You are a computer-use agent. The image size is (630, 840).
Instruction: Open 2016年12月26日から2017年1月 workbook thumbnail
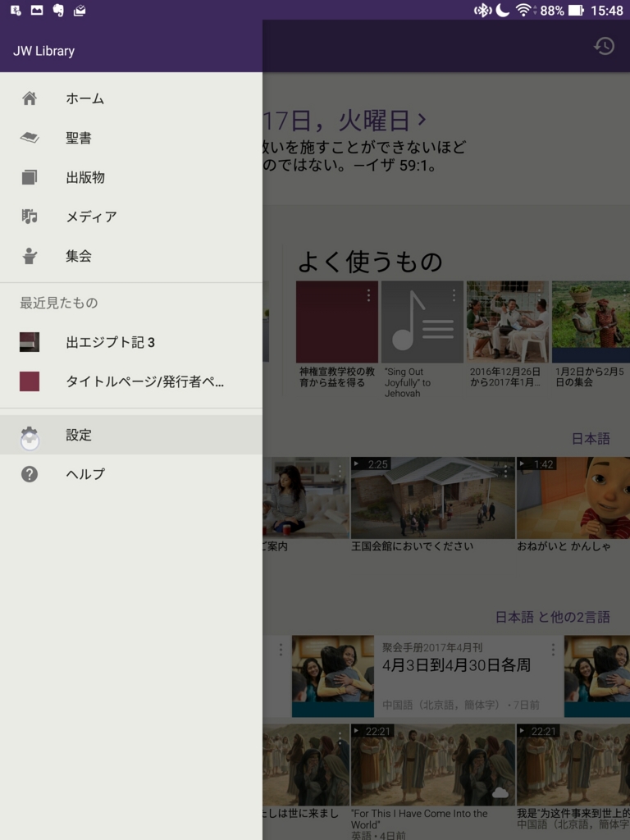(507, 322)
